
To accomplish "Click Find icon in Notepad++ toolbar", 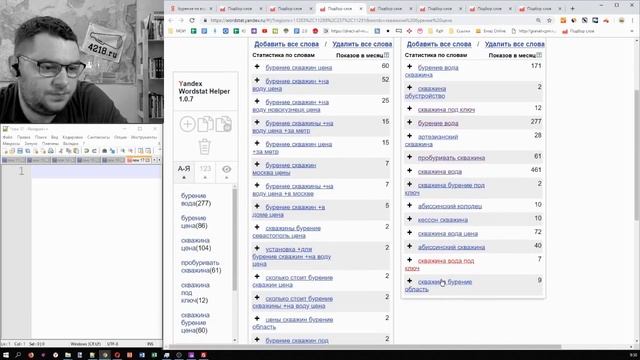I will 104,151.
